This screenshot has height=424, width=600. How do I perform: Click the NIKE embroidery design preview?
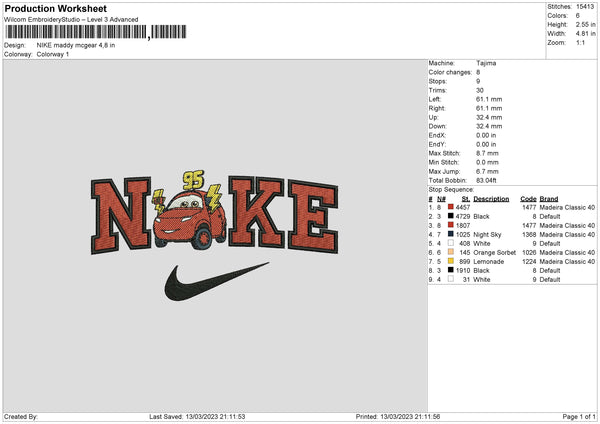215,235
